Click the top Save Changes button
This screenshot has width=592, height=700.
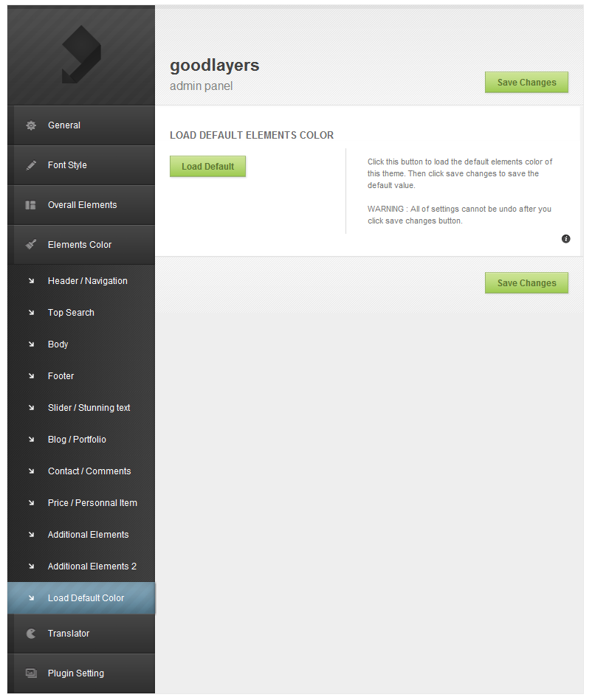[x=527, y=83]
